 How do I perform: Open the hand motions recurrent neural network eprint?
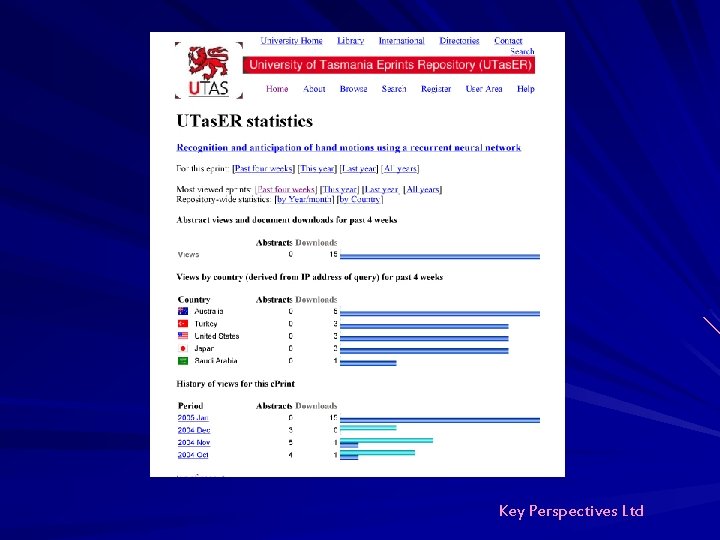pyautogui.click(x=349, y=147)
